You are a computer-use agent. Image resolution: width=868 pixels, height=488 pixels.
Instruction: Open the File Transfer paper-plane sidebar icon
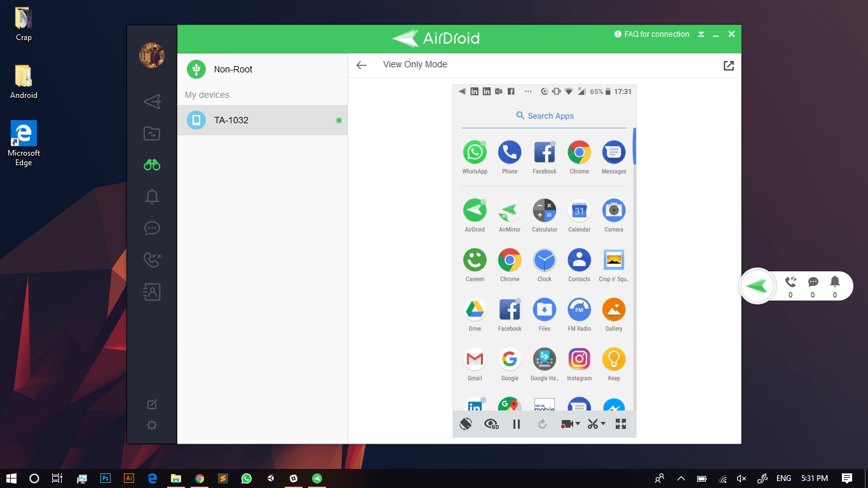[152, 101]
